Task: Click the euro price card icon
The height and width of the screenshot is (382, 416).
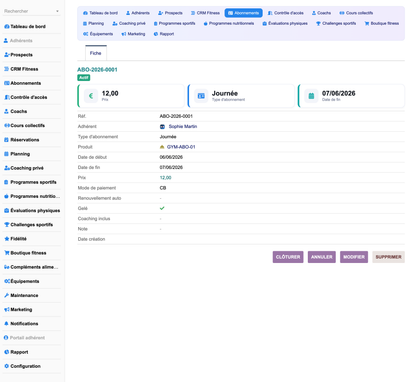Action: (x=91, y=96)
